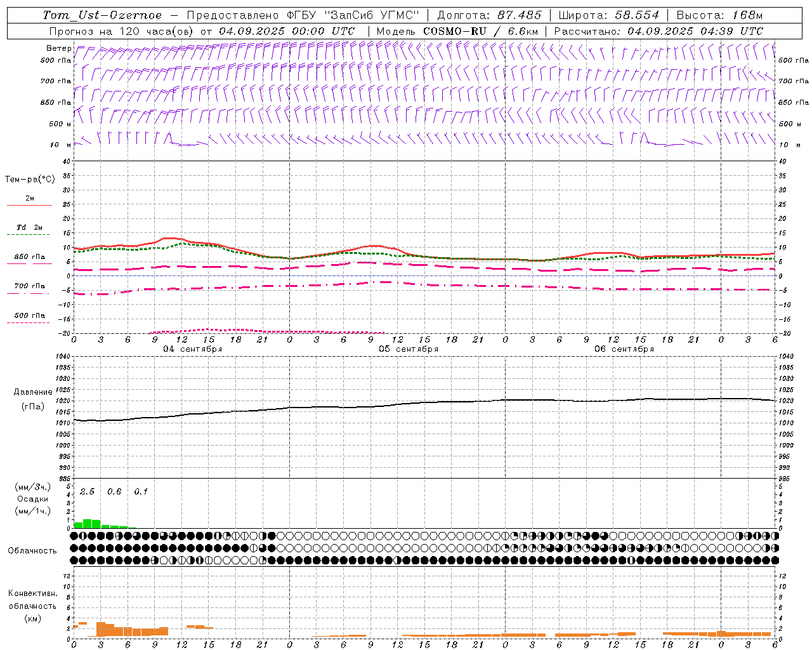
Task: Click the "Давление" pressure panel label
Action: coord(32,392)
